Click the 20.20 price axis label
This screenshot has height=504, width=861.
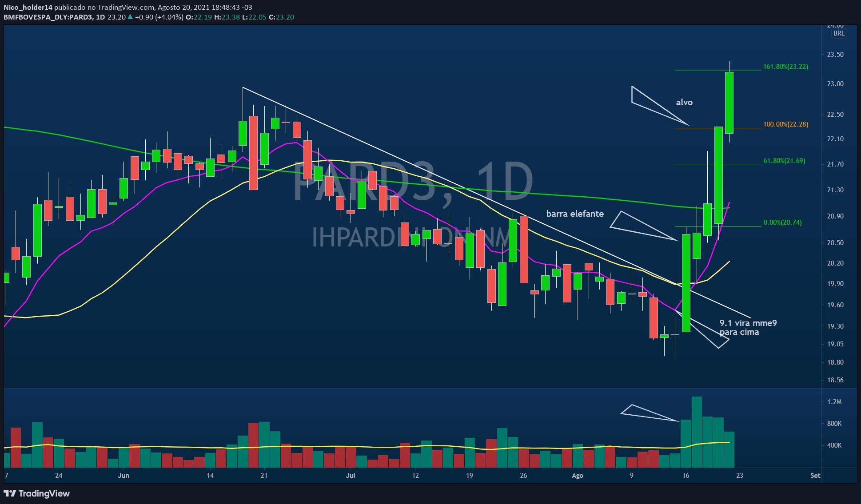click(835, 263)
